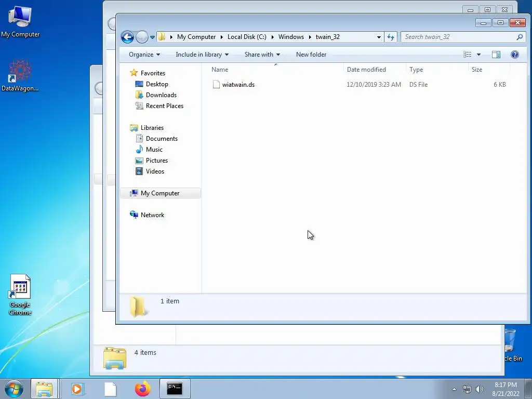532x399 pixels.
Task: Select My Computer in the navigation pane
Action: [x=160, y=193]
